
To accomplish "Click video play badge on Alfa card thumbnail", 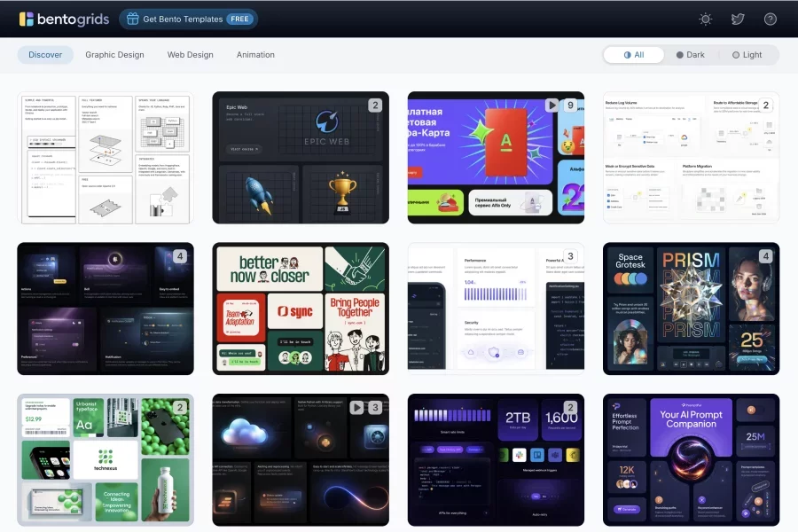I will click(x=552, y=106).
